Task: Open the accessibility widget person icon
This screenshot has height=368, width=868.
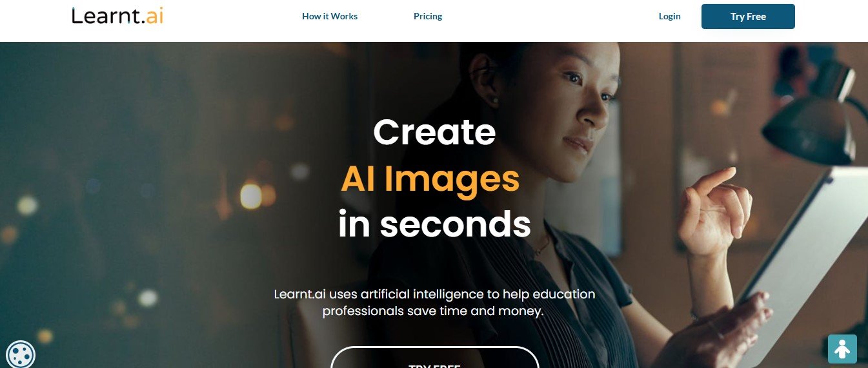Action: coord(842,349)
